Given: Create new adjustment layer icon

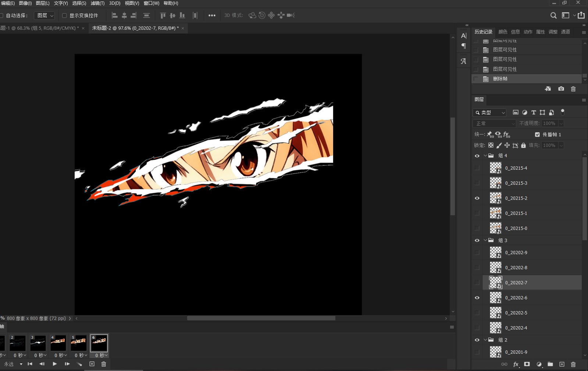Looking at the screenshot, I should 539,364.
